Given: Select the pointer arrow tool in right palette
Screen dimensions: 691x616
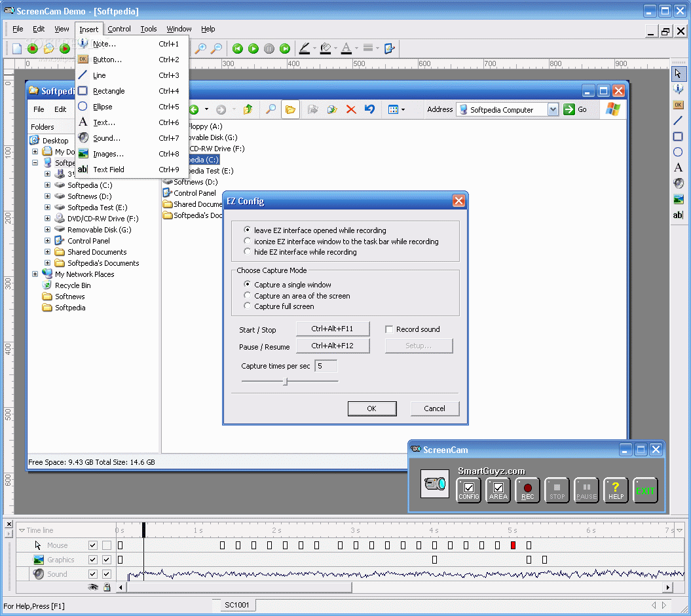Looking at the screenshot, I should [x=678, y=73].
